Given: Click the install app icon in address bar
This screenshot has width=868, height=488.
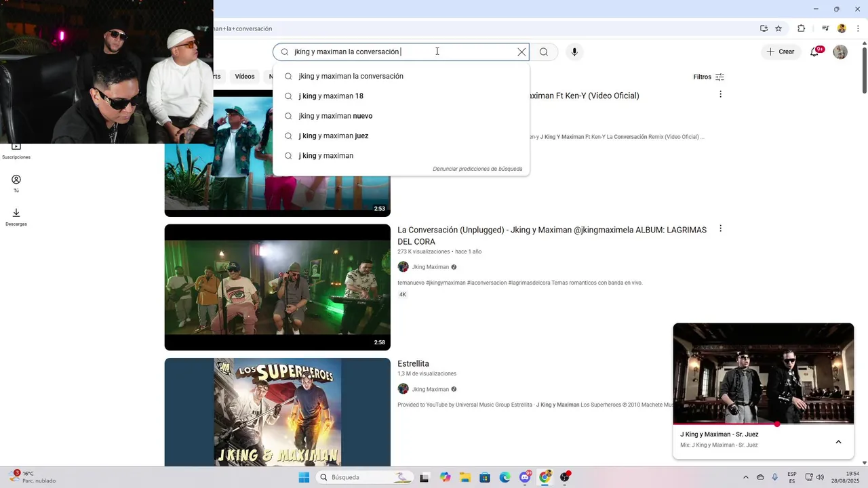Looking at the screenshot, I should tap(764, 28).
